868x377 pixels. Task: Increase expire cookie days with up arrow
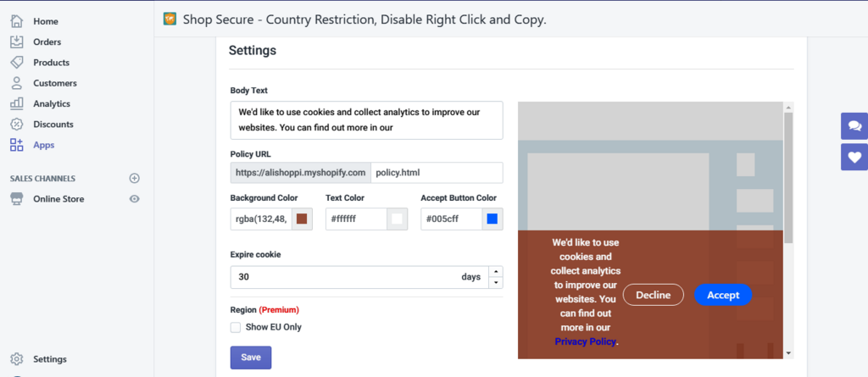point(496,271)
